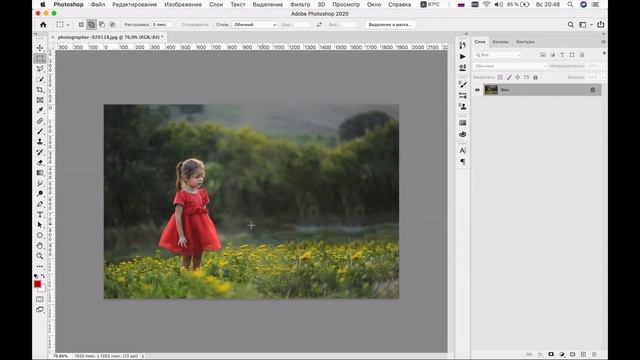Open the Style dropdown in options bar
The image size is (640, 360).
click(x=255, y=24)
